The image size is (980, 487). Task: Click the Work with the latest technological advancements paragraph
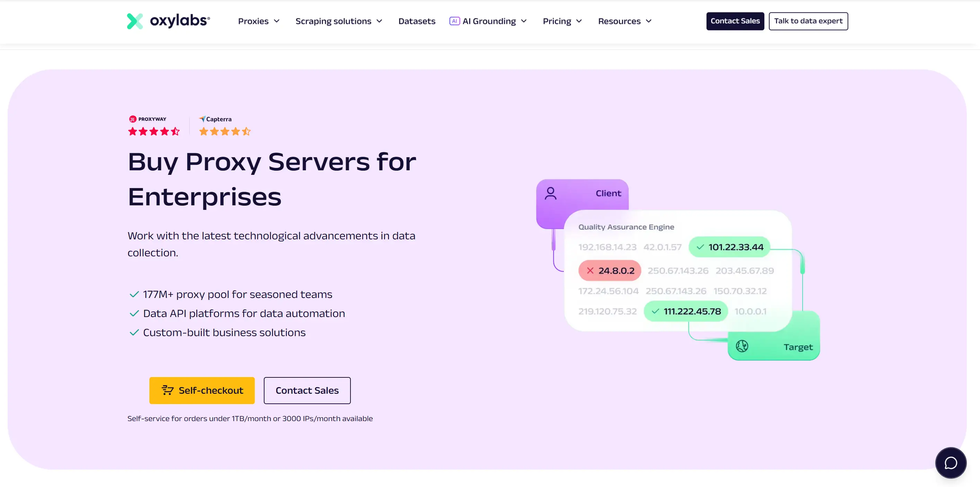pyautogui.click(x=271, y=244)
